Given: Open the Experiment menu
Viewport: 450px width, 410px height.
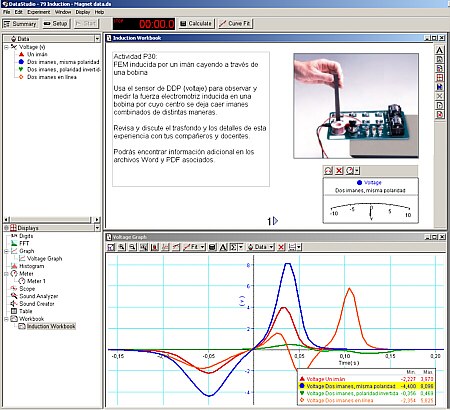Looking at the screenshot, I should coord(39,12).
